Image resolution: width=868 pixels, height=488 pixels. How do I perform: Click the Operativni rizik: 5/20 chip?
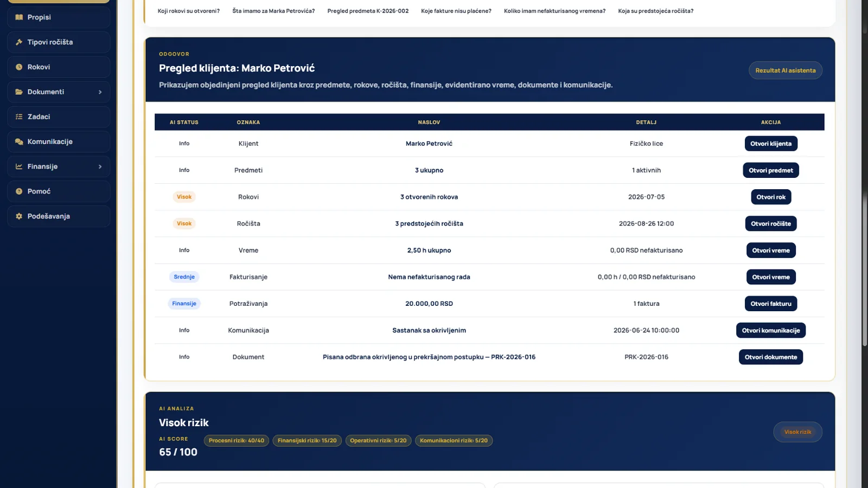378,441
